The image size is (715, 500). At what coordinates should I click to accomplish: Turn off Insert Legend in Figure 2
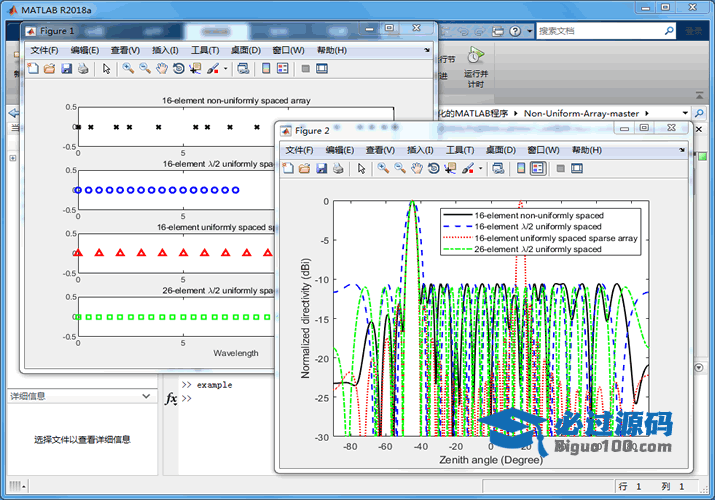pos(538,169)
